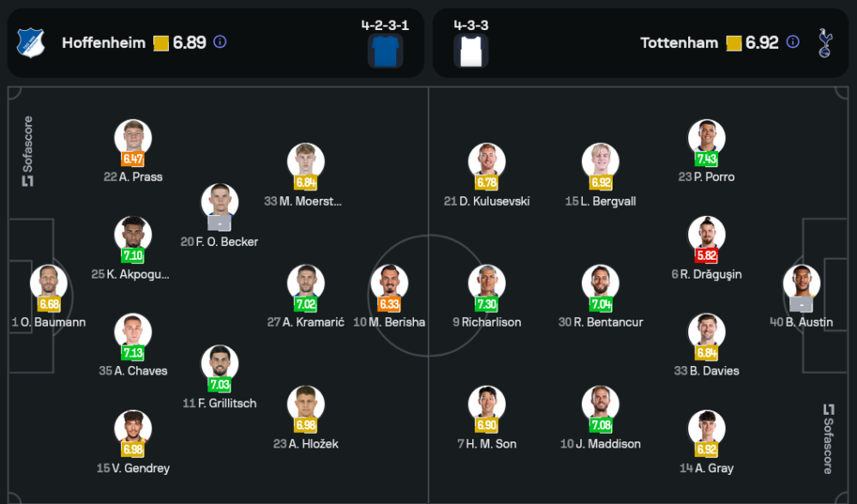Screen dimensions: 857x504
Task: Open Richarlison's player avatar
Action: 487,282
